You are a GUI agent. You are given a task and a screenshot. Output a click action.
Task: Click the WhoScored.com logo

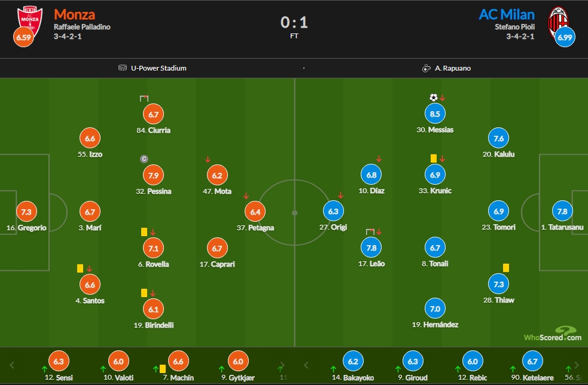[552, 334]
